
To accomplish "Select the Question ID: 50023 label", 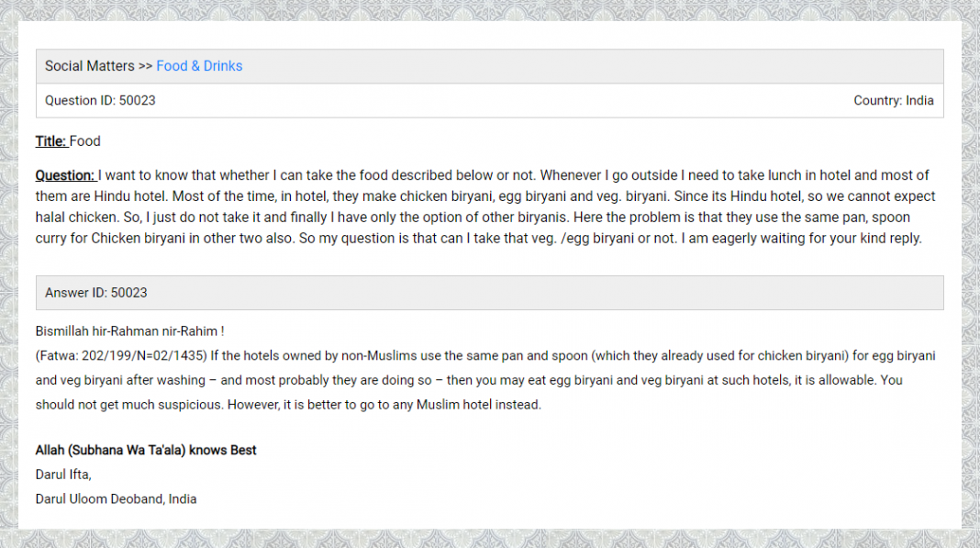I will [100, 101].
